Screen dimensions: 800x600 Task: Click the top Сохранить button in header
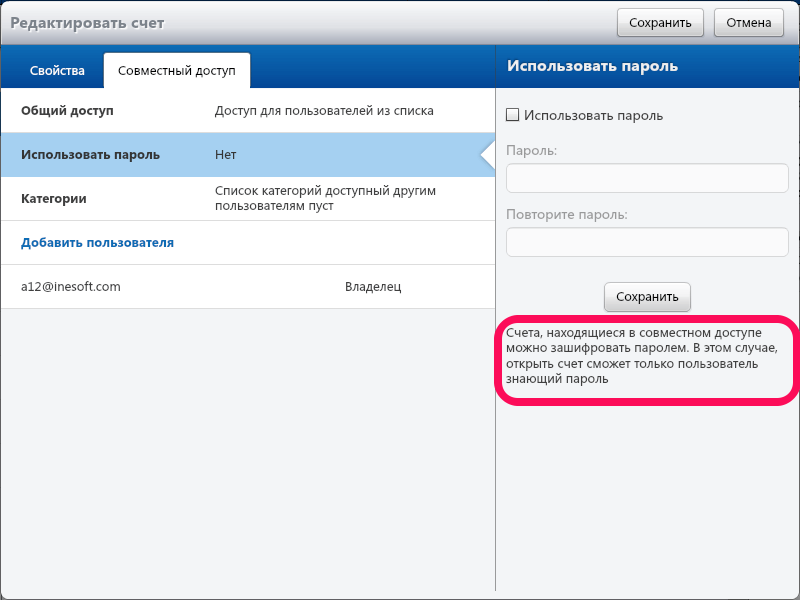(x=660, y=23)
